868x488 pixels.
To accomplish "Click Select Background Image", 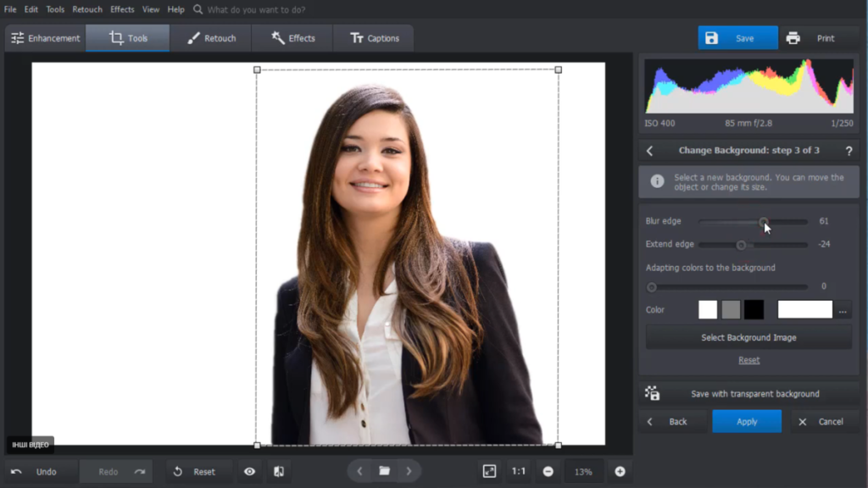I will coord(748,336).
